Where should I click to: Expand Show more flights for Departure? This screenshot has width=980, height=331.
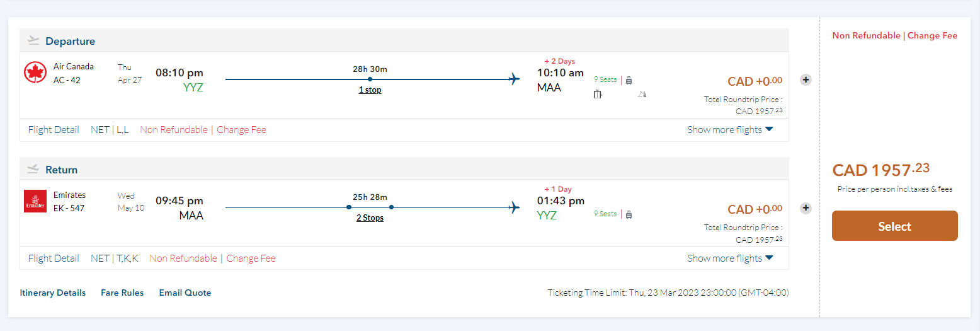(x=730, y=130)
